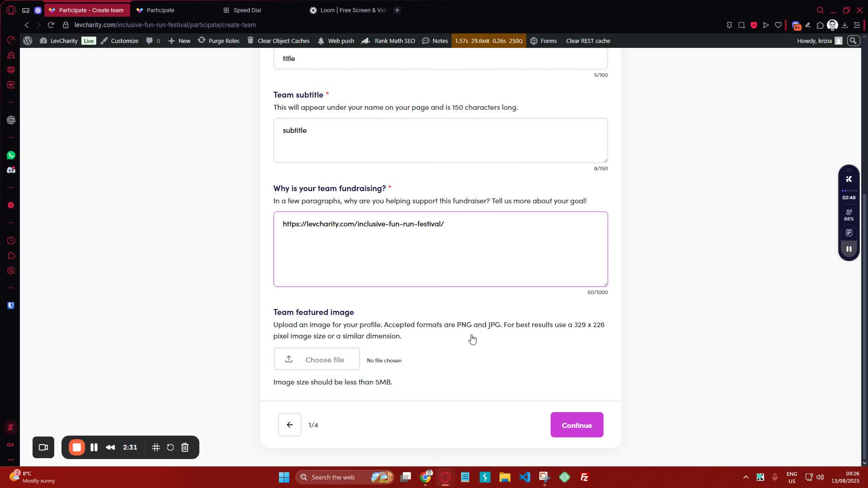Open WhatsApp from the Opera sidebar

click(11, 155)
